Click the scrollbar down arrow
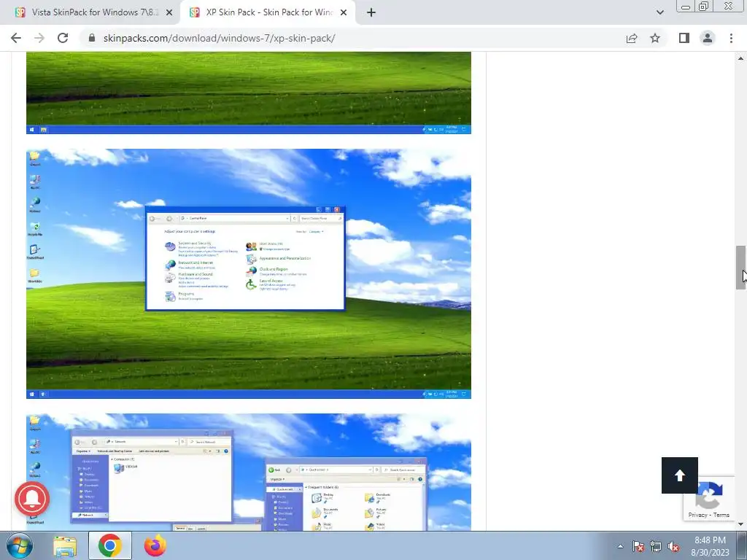The image size is (747, 560). pos(740,524)
